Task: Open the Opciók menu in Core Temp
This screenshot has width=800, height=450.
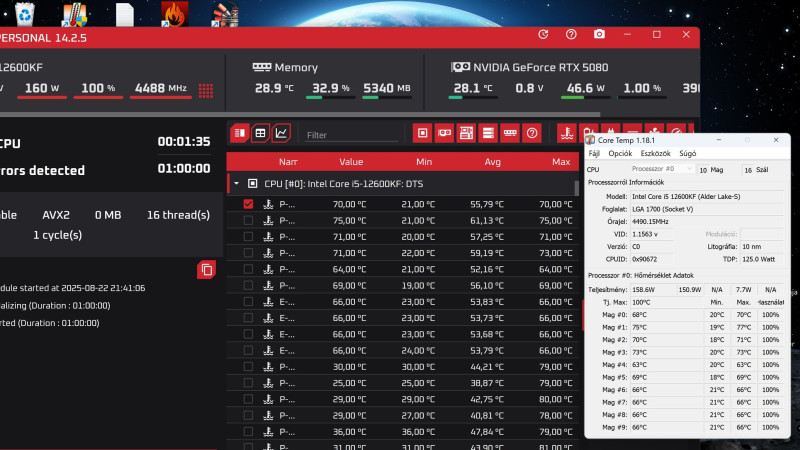Action: coord(620,153)
